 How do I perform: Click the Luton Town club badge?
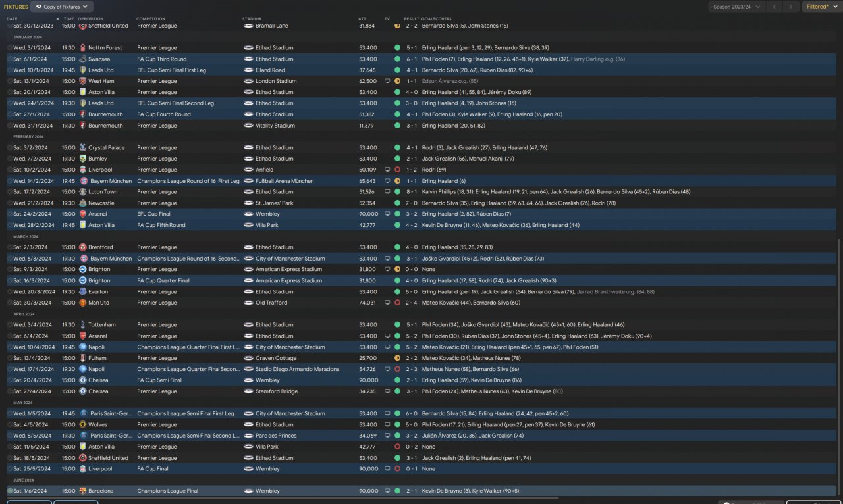82,192
